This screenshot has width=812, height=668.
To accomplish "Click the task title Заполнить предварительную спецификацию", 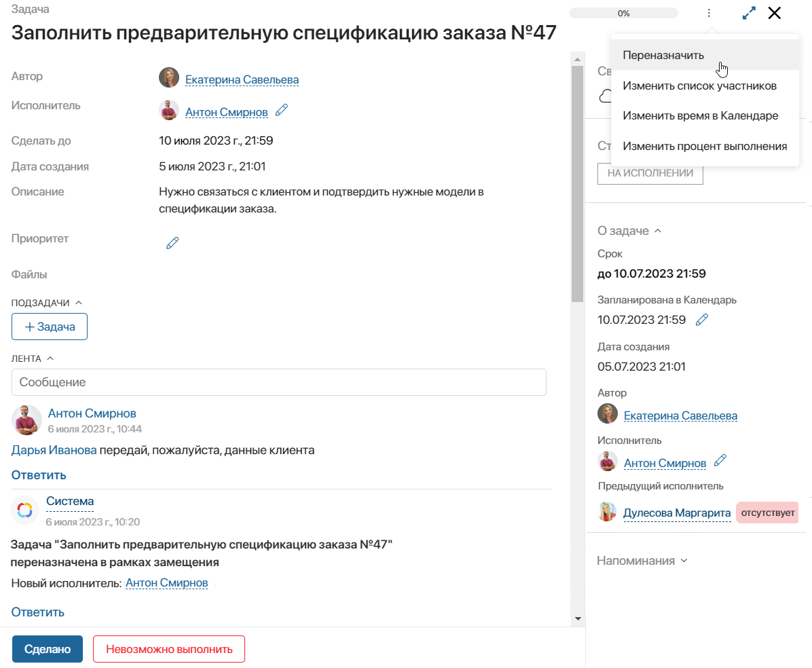I will pos(283,32).
